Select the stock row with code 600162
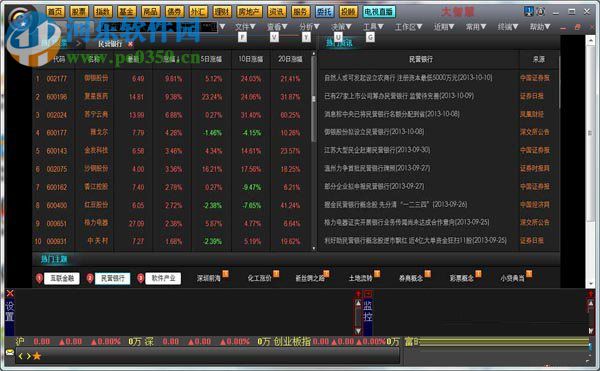The width and height of the screenshot is (600, 371). (x=172, y=187)
